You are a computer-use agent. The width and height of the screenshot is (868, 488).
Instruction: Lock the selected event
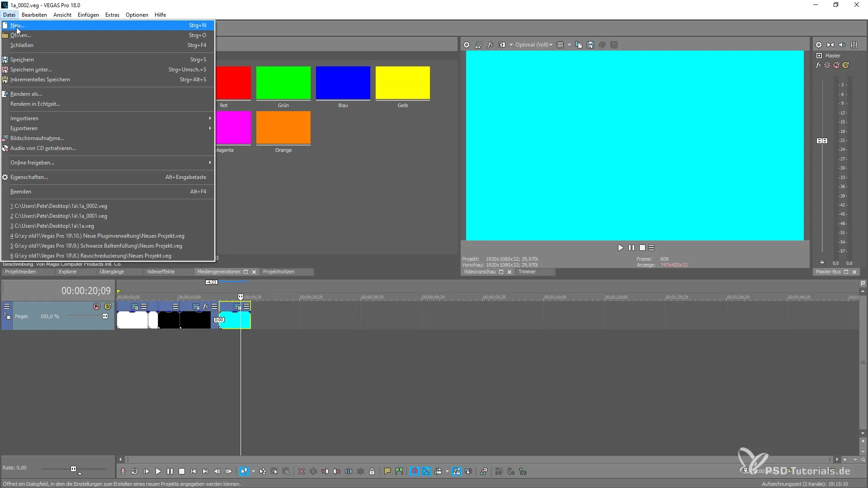[x=372, y=471]
